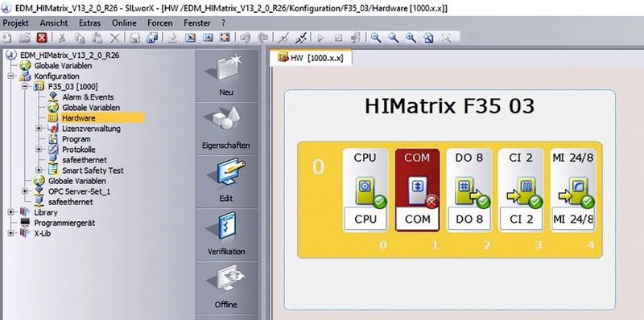Open Eigenschaften in the side panel

click(x=226, y=129)
